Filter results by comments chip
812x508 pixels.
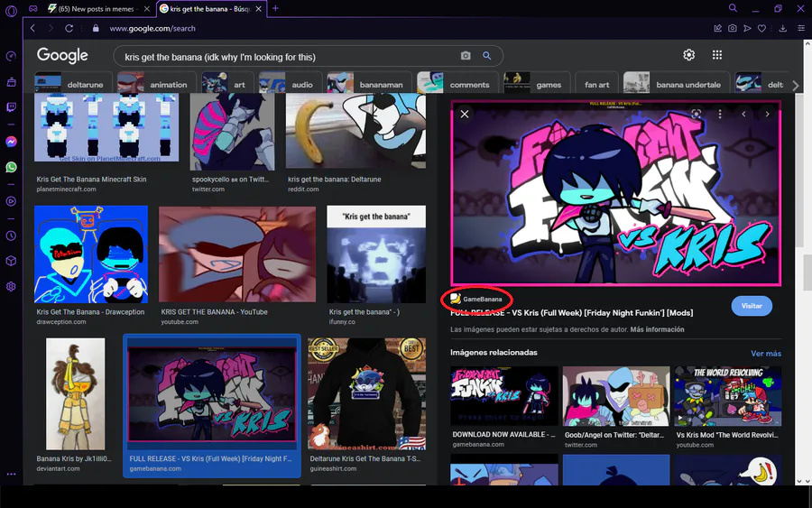pyautogui.click(x=457, y=84)
